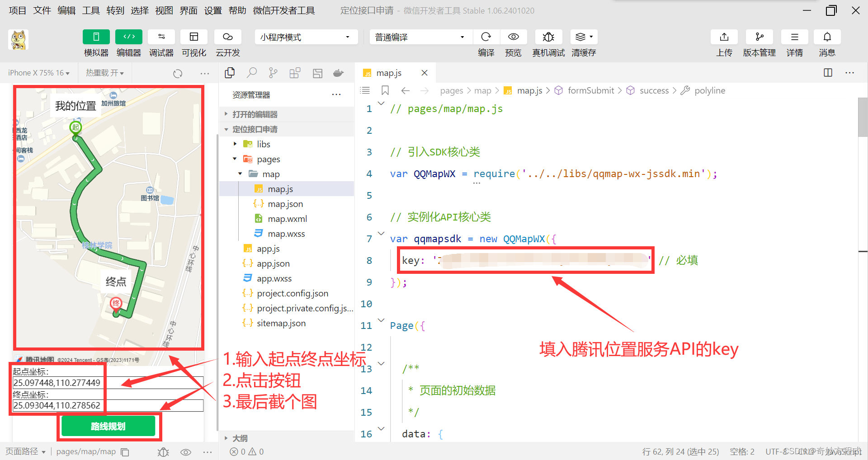This screenshot has height=460, width=868.
Task: Open the 热重载 hot reload dropdown
Action: [x=104, y=73]
